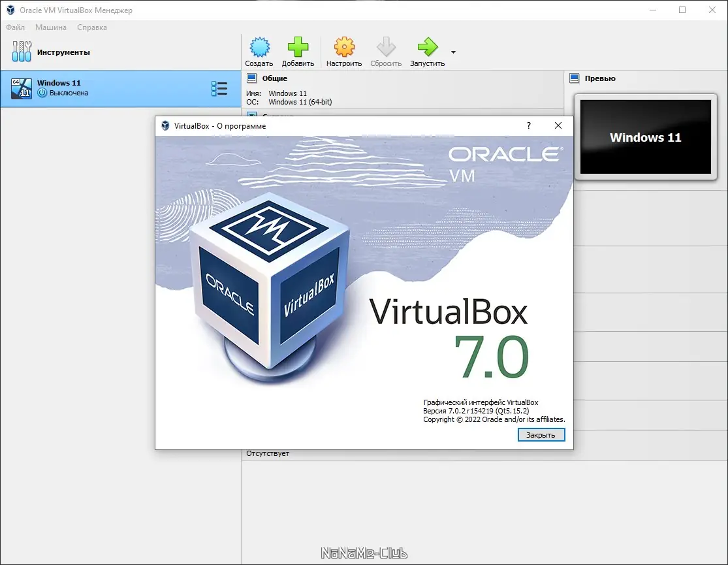This screenshot has height=565, width=728.
Task: Click the Общие section header icon
Action: [252, 78]
